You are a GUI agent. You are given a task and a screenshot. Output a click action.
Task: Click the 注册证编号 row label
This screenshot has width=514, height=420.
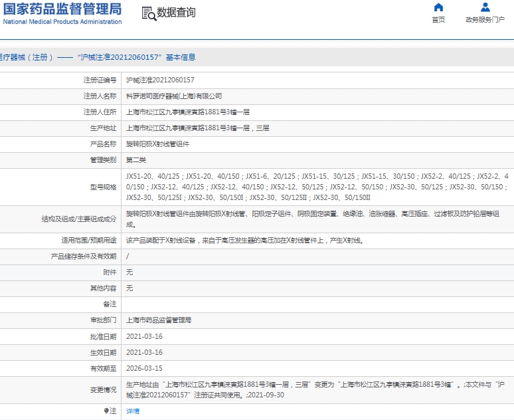pos(100,80)
